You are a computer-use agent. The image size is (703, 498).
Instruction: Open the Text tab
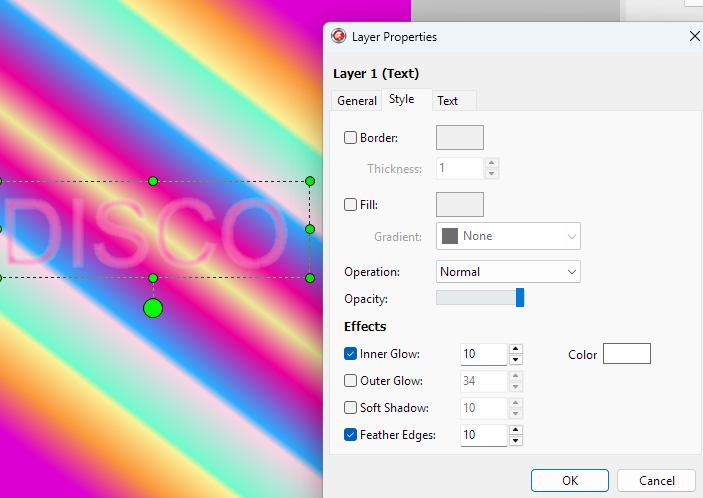click(448, 101)
